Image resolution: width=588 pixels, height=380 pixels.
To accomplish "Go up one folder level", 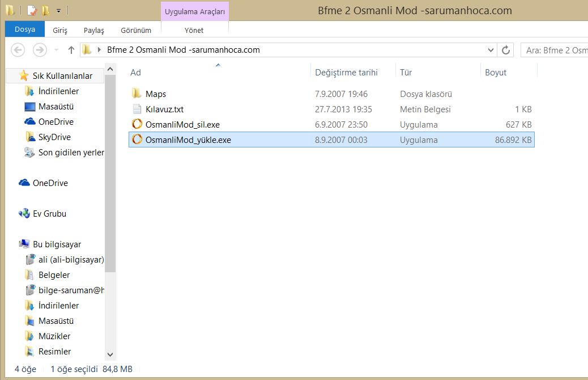I will click(x=71, y=50).
